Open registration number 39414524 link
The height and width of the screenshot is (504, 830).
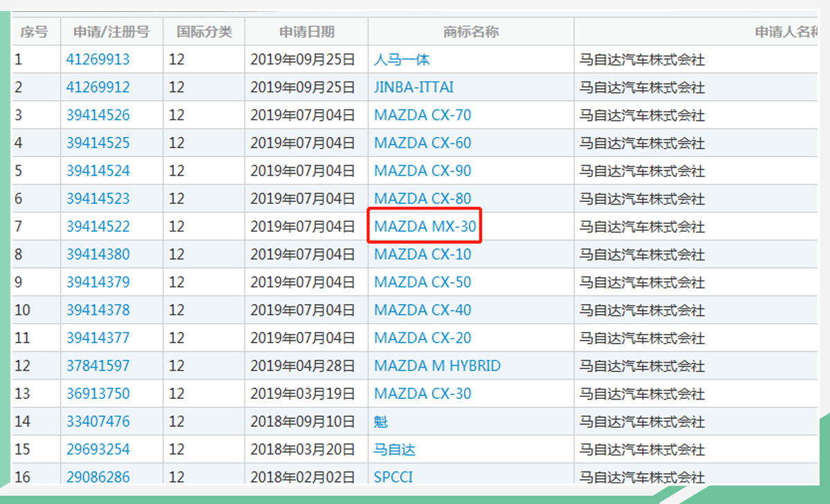98,171
